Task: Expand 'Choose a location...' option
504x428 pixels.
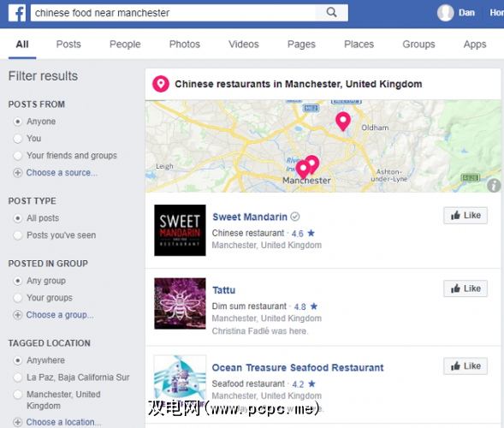Action: [x=57, y=422]
